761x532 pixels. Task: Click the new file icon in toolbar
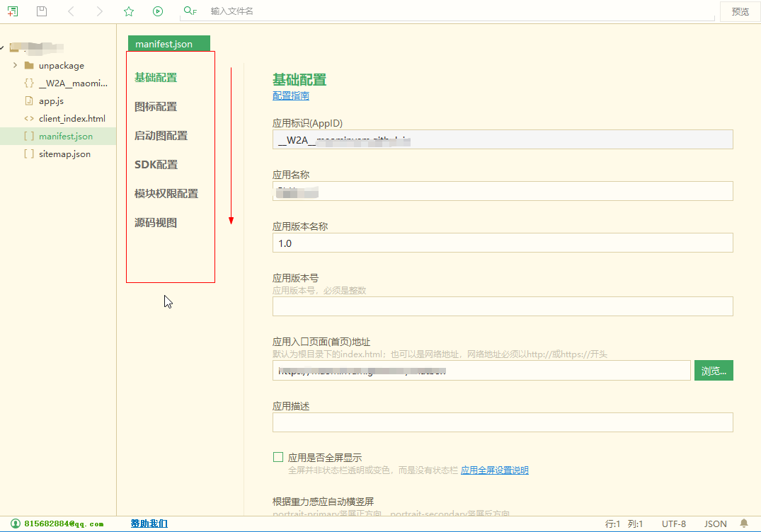coord(13,11)
